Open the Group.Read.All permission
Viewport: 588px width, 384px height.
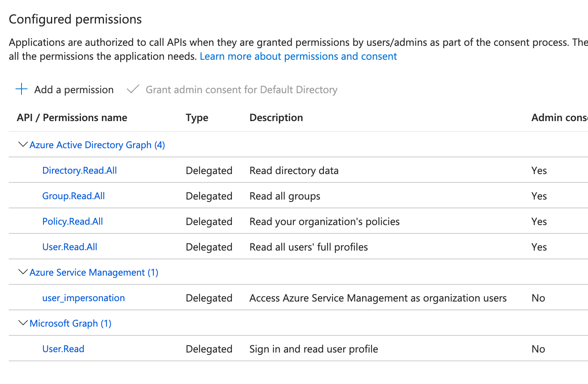click(x=74, y=196)
